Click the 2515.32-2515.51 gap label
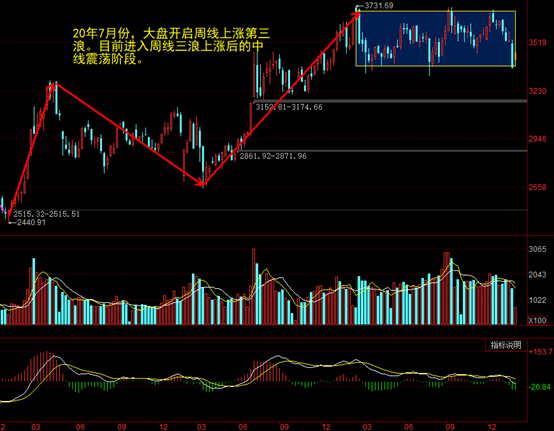Viewport: 554px width, 431px height. (46, 214)
